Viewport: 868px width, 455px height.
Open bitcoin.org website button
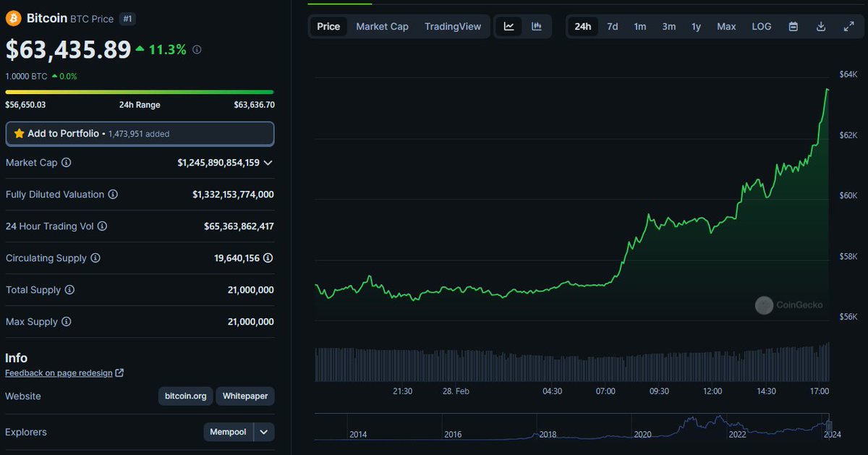pos(186,396)
